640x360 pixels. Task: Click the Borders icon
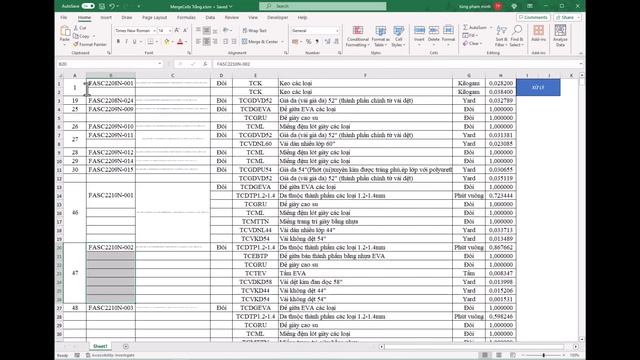click(x=150, y=42)
